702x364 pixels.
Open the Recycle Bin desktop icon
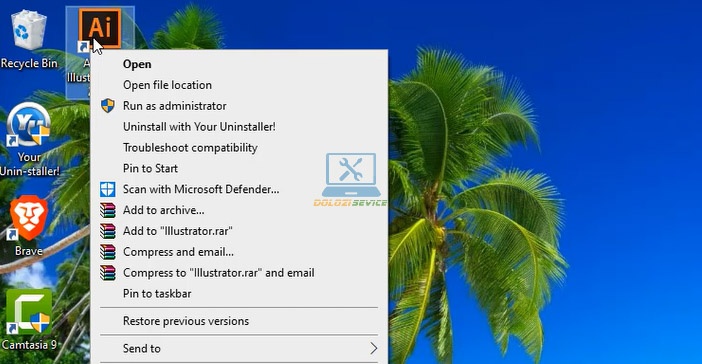pyautogui.click(x=29, y=39)
